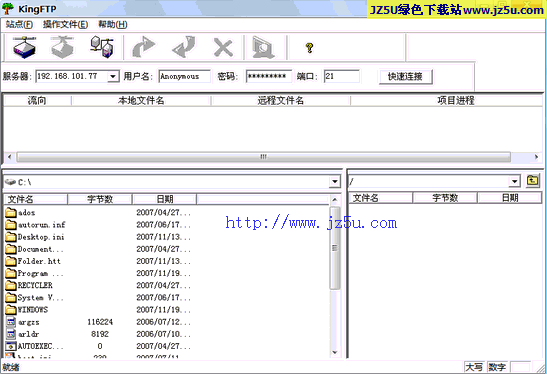Image resolution: width=547 pixels, height=374 pixels.
Task: Click the 就绪 status bar text
Action: [x=11, y=367]
